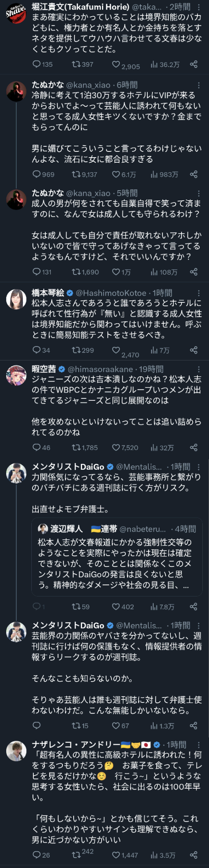The height and width of the screenshot is (868, 209).
Task: Open more options on ナザレンコ・アンドリー's tweet
Action: 199,745
